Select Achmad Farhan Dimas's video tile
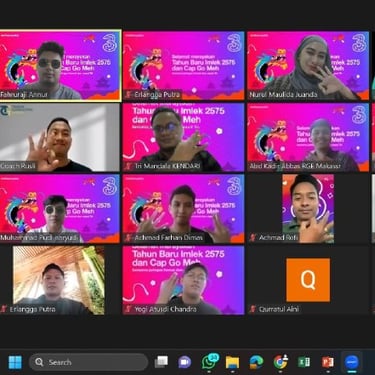 click(183, 209)
